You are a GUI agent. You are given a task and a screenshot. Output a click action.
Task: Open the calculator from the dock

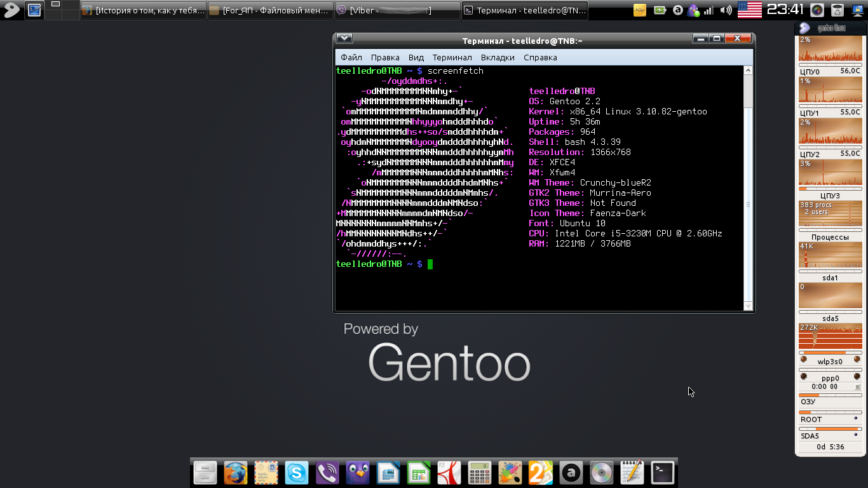480,473
